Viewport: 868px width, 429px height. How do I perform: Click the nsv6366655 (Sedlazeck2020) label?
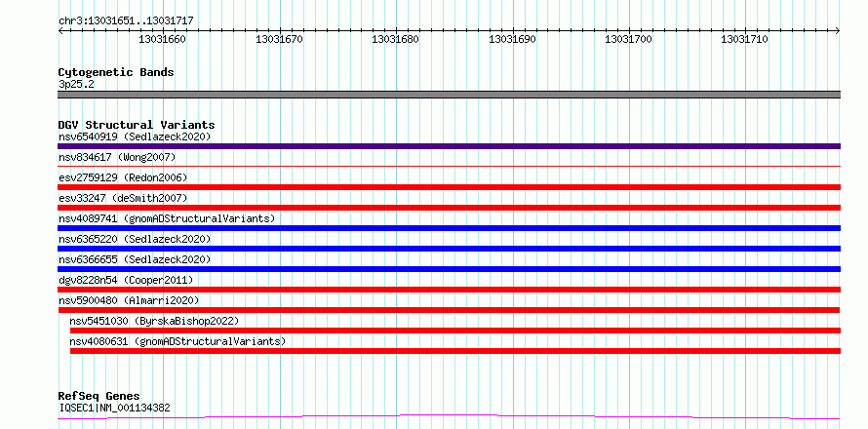pos(135,259)
